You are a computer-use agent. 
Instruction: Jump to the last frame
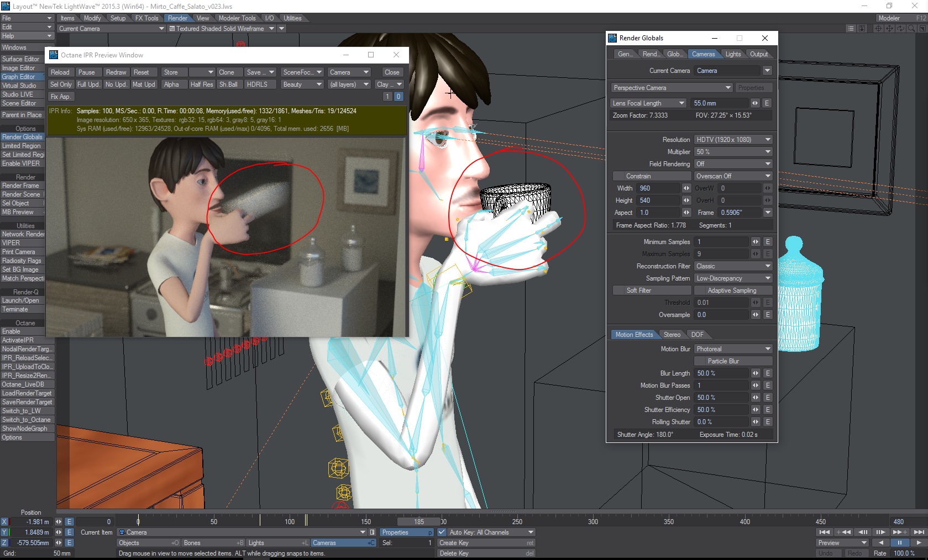tap(919, 532)
